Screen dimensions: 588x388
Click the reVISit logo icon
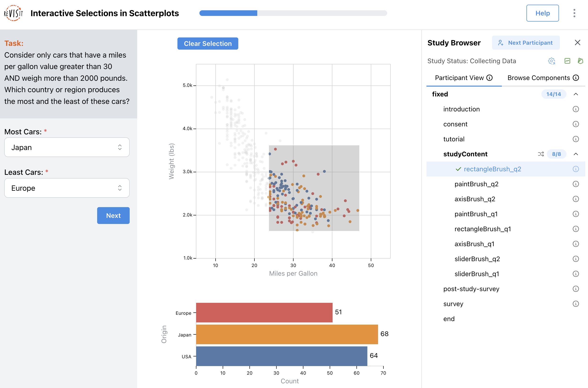click(x=13, y=13)
